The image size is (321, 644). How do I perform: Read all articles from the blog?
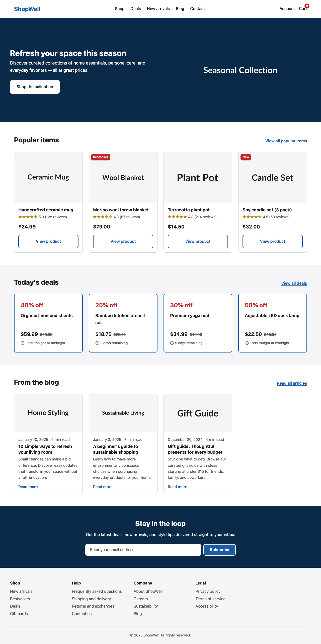point(292,383)
